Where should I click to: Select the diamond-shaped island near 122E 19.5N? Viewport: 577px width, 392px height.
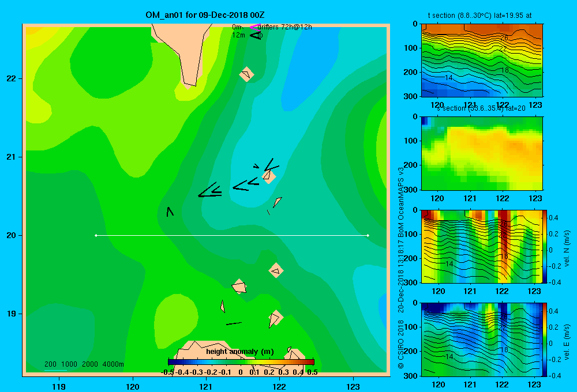[276, 270]
